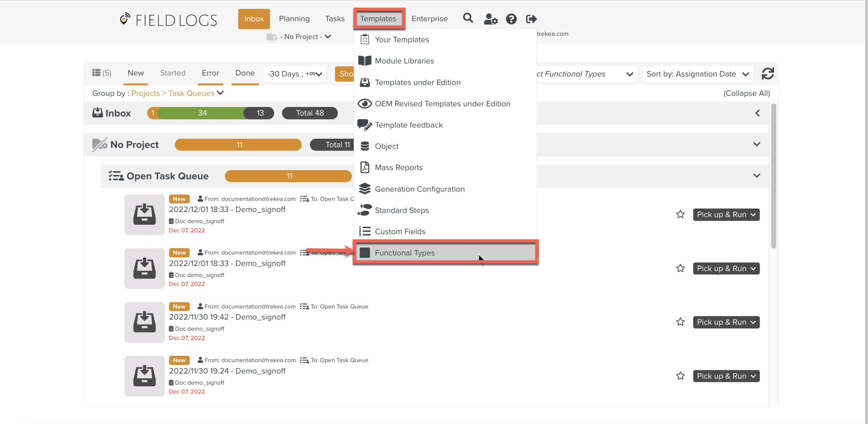Open Module Libraries book icon entry
The height and width of the screenshot is (424, 868).
(x=404, y=61)
